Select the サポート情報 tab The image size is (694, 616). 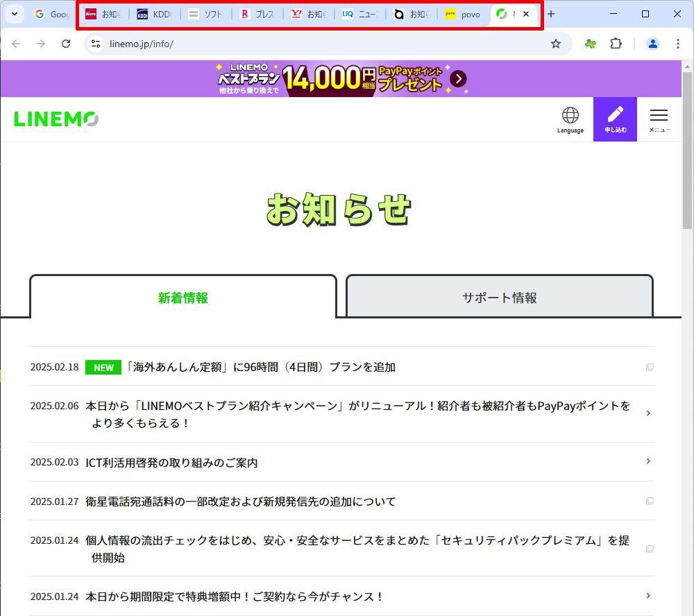(499, 298)
